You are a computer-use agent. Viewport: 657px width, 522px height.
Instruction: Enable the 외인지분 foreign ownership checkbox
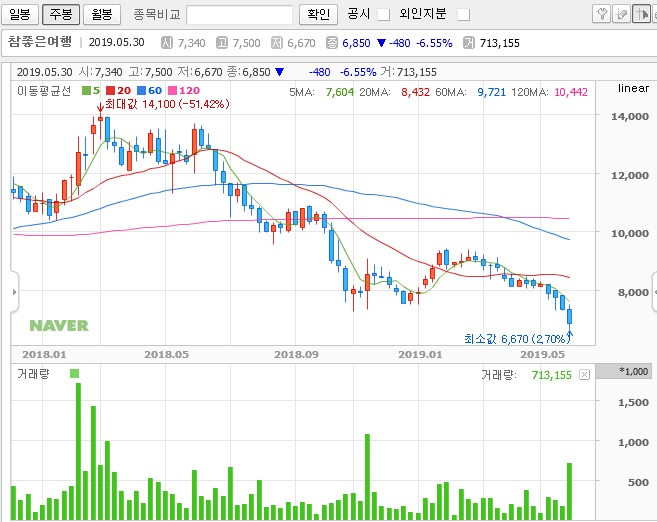tap(463, 15)
